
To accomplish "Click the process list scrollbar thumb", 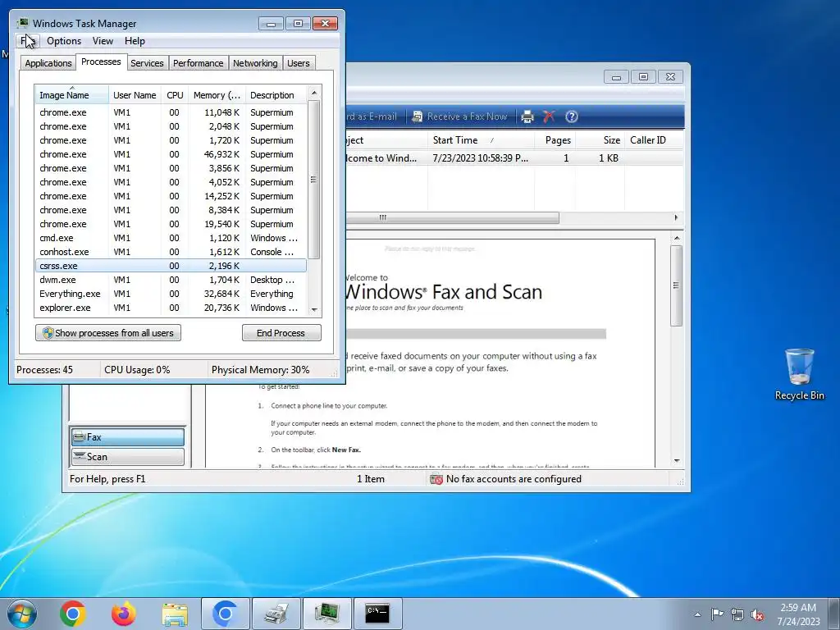I will tap(314, 180).
